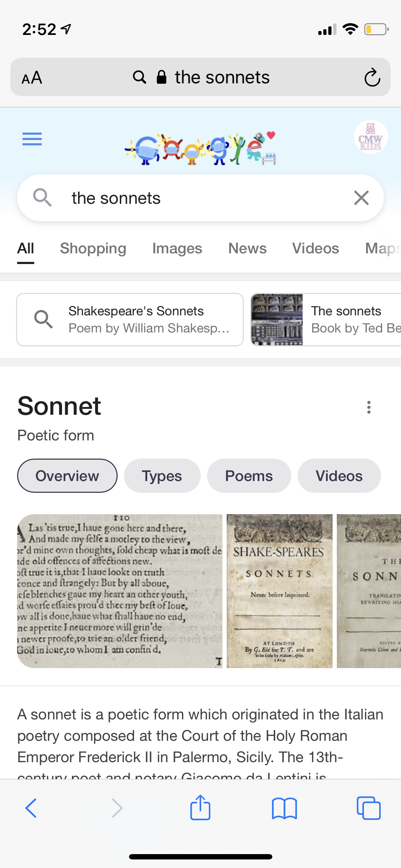The height and width of the screenshot is (868, 401).
Task: Go back using Safari back arrow
Action: click(31, 808)
